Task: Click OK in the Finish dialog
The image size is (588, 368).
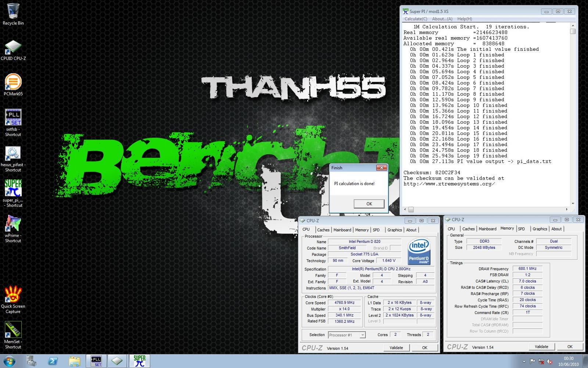Action: pyautogui.click(x=369, y=204)
